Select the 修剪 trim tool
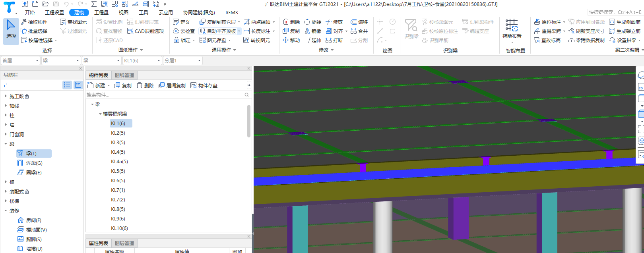Screen dimensions: 644x253 334,22
